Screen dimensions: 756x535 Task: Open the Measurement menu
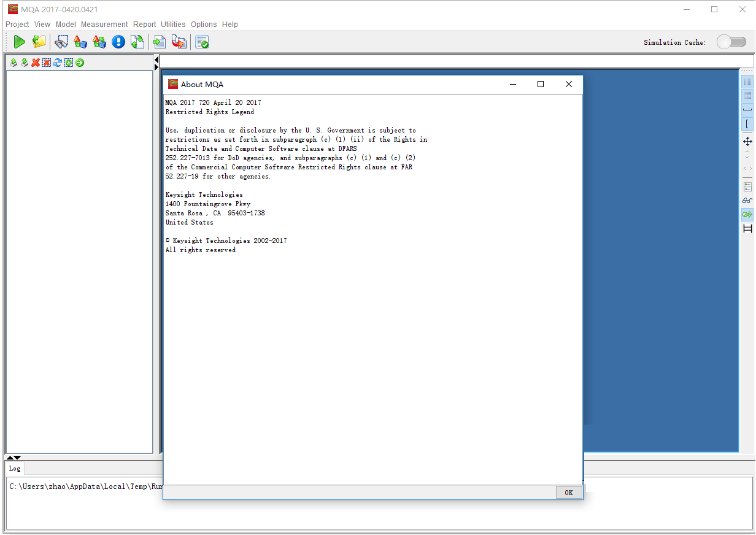[x=104, y=25]
